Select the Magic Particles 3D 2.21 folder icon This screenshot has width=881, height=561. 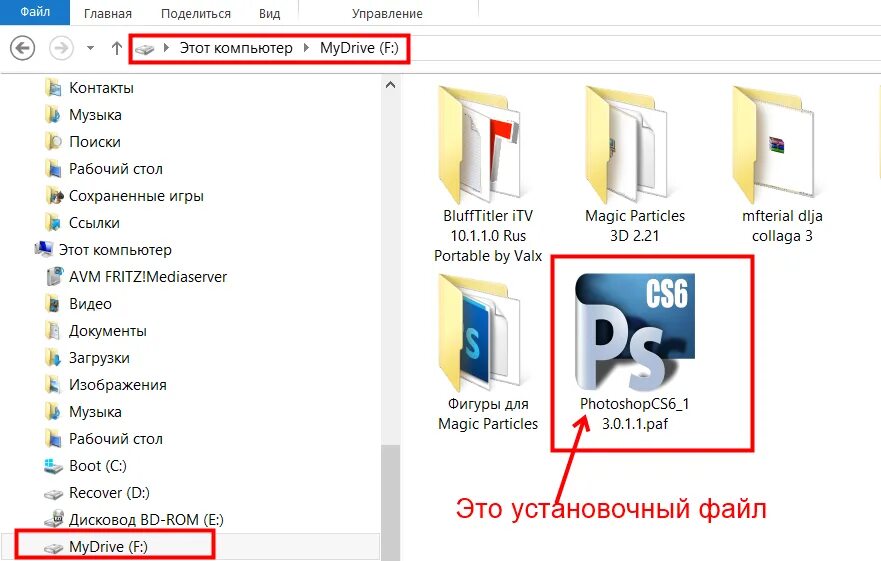(626, 146)
